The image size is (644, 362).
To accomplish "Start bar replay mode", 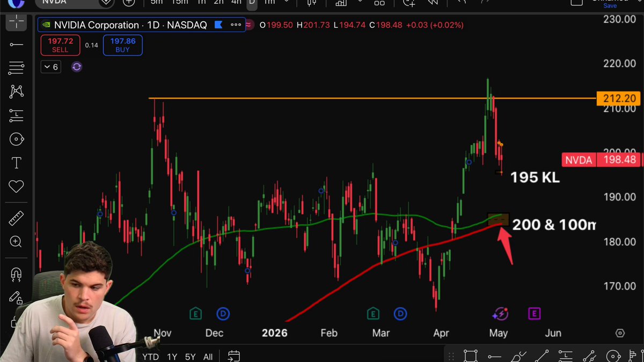I will (x=433, y=3).
